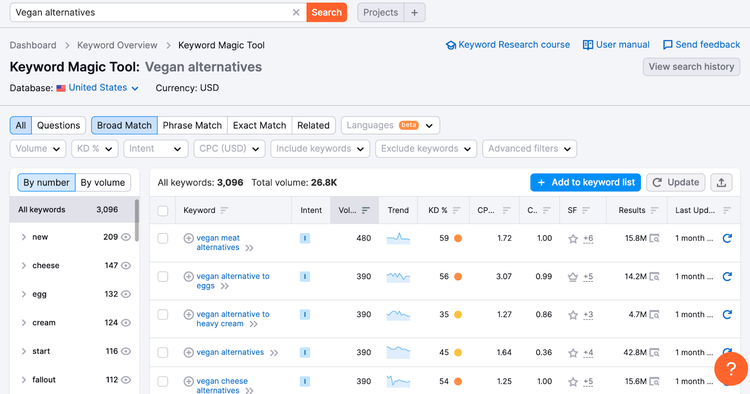Toggle eye visibility for the cheese group
Screen dimensions: 750x394
[x=126, y=266]
